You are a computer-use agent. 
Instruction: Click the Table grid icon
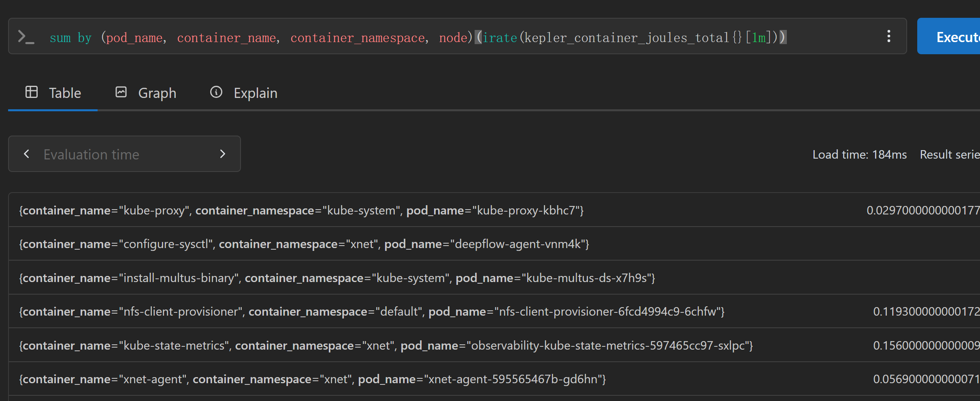pos(32,92)
